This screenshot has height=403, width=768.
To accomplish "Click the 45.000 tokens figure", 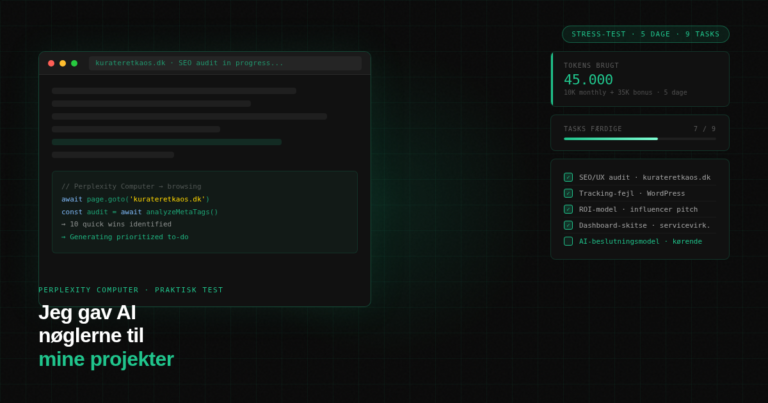I will (x=588, y=79).
